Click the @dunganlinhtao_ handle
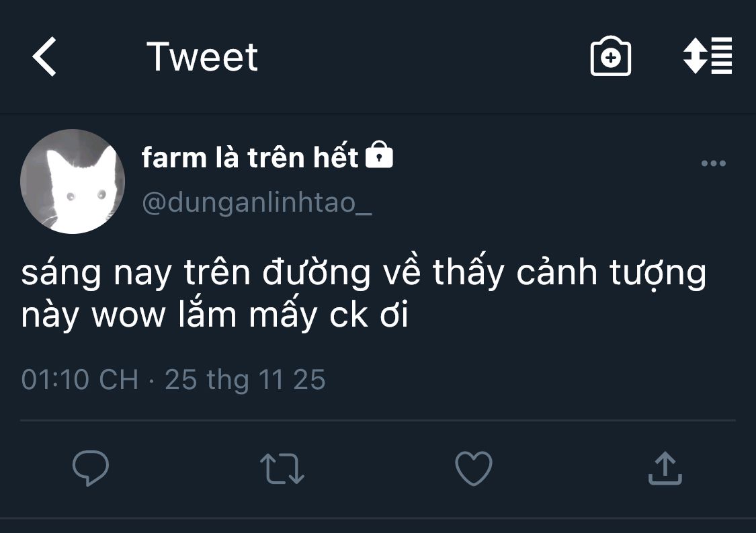Image resolution: width=756 pixels, height=533 pixels. click(257, 202)
